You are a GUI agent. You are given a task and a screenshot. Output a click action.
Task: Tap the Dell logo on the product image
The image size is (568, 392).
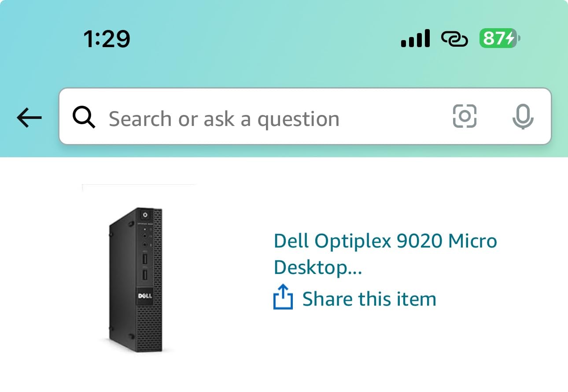(145, 296)
